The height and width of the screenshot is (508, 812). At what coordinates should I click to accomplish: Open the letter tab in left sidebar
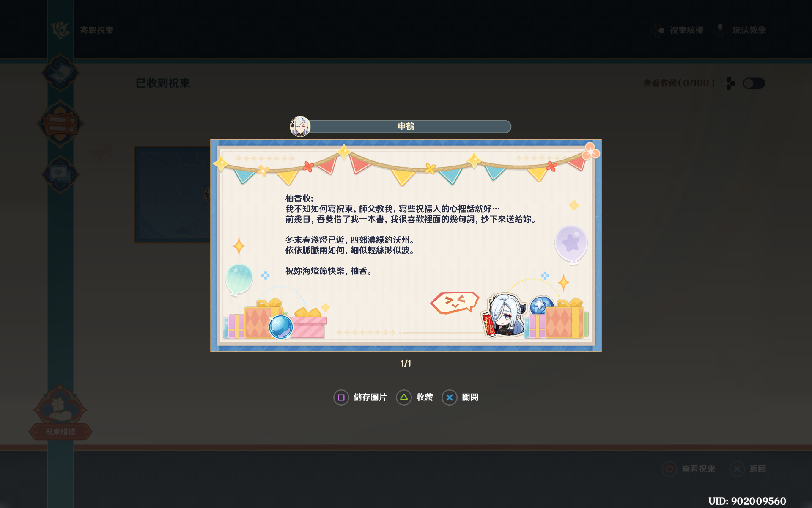(x=60, y=73)
